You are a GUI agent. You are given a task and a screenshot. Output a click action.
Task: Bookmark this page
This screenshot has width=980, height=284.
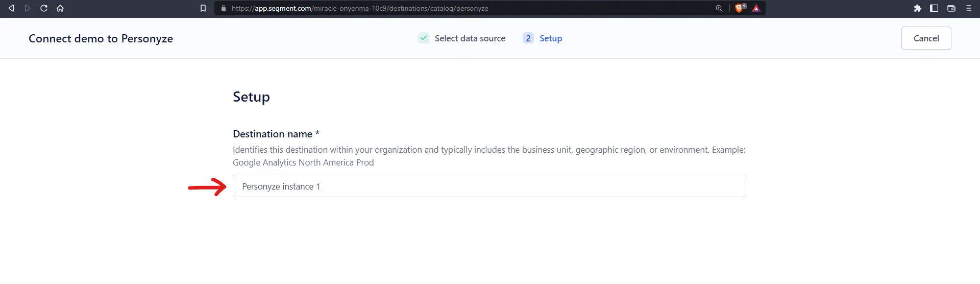[203, 8]
